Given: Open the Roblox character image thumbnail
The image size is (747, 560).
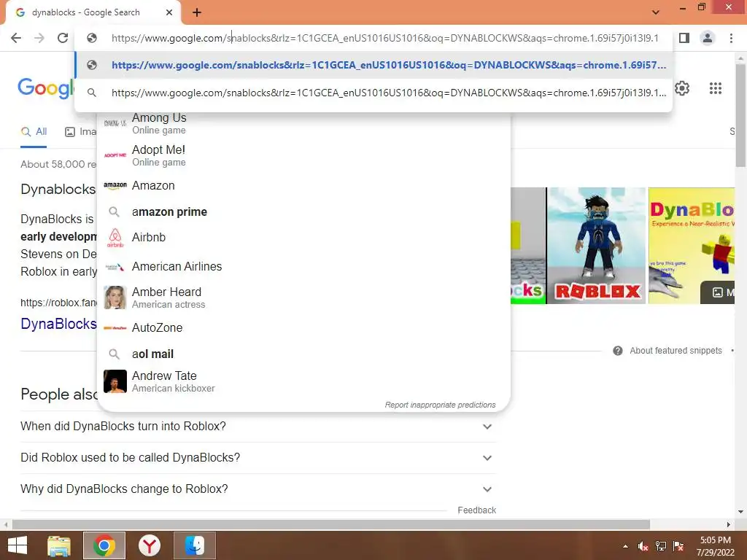Looking at the screenshot, I should [x=596, y=246].
